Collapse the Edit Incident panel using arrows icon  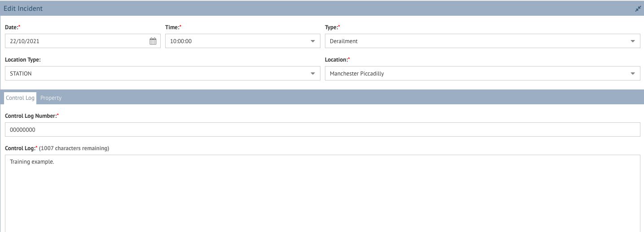638,9
